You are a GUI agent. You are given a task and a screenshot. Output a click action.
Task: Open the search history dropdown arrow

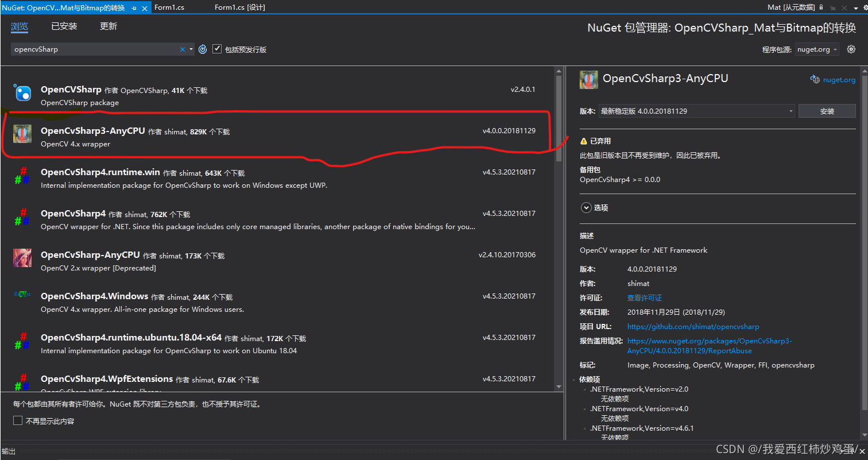point(191,49)
